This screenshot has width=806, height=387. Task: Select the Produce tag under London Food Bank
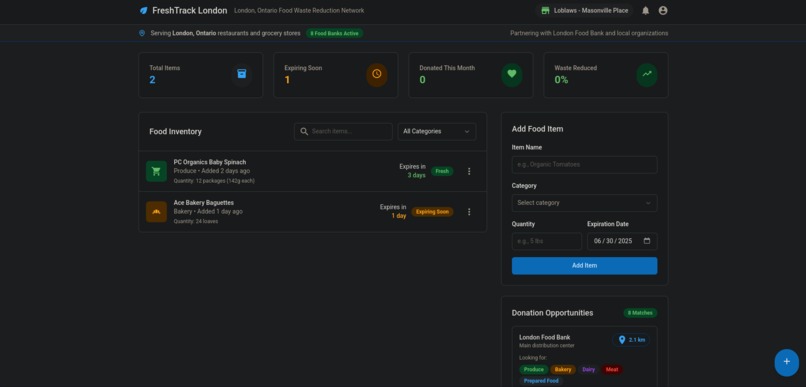[534, 370]
